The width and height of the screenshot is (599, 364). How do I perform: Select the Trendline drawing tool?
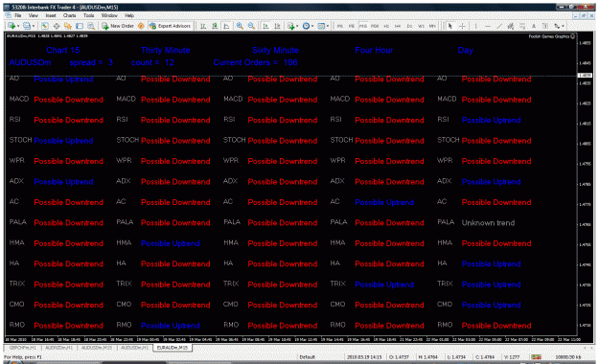coord(499,26)
